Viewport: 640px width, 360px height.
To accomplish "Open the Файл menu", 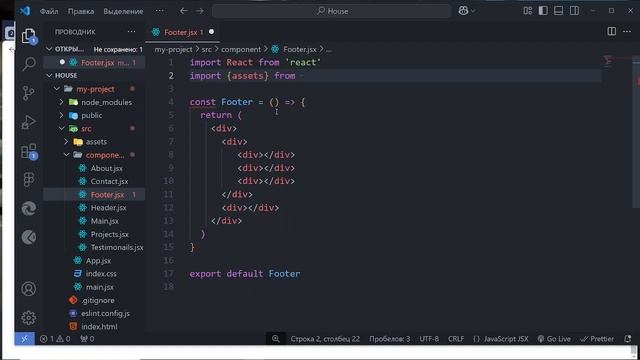I will point(49,11).
